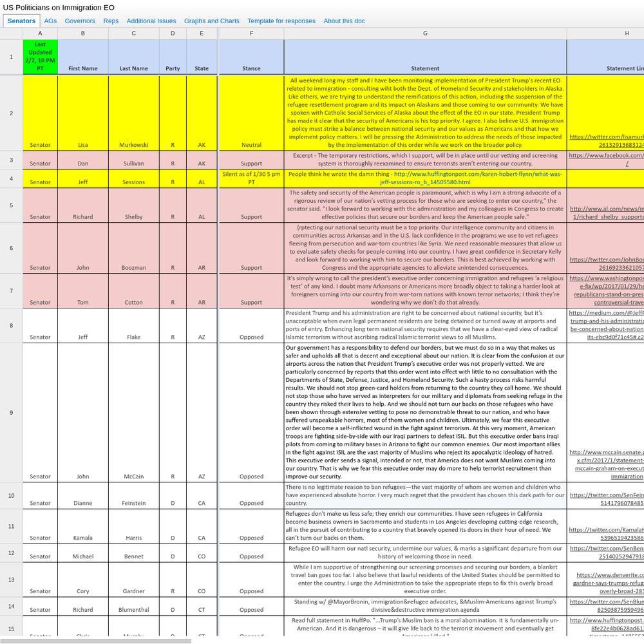Select row 9 header
This screenshot has width=644, height=644.
click(x=11, y=413)
